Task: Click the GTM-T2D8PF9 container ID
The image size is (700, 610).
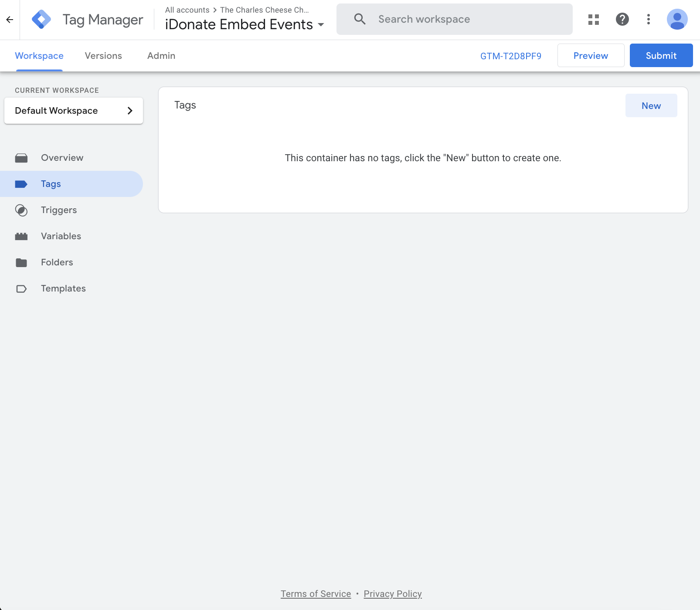Action: click(511, 56)
